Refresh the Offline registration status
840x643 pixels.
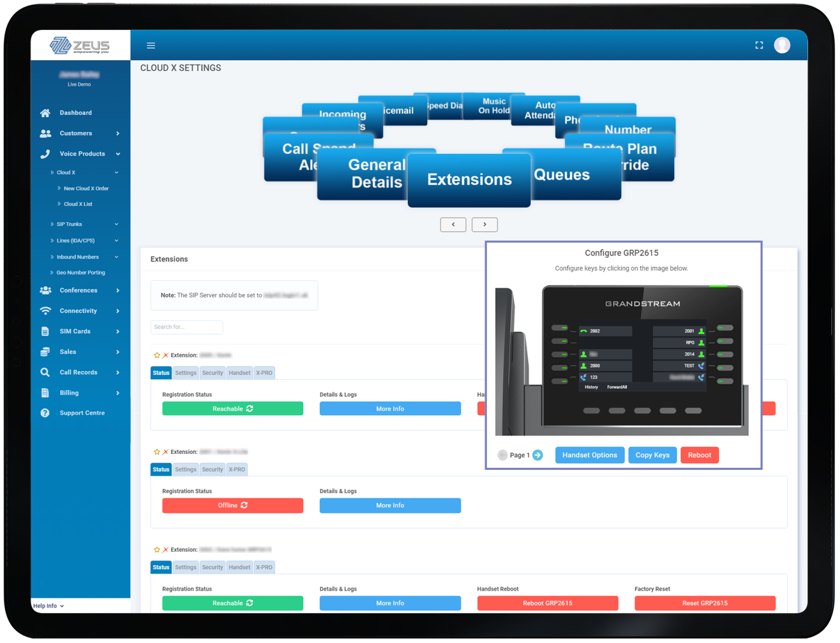pyautogui.click(x=244, y=505)
